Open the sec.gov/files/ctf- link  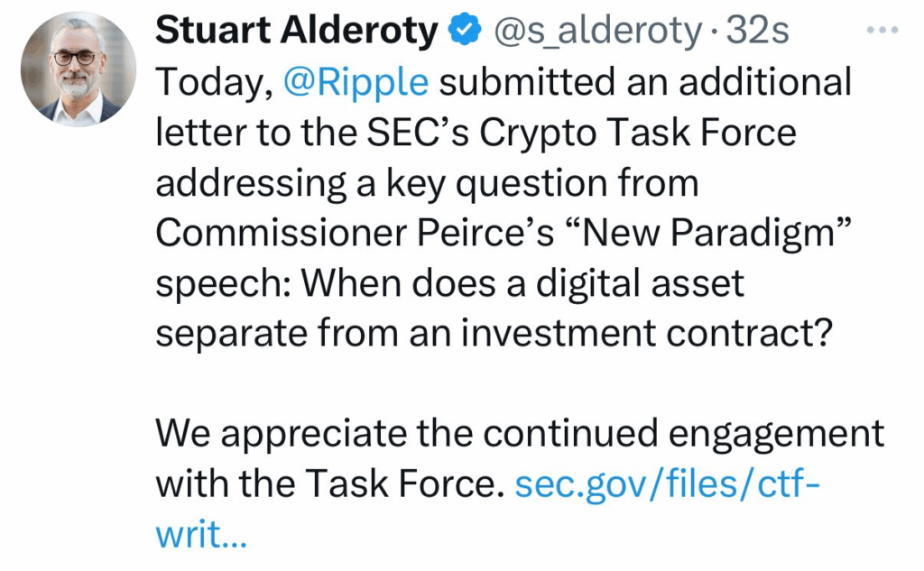[x=668, y=485]
